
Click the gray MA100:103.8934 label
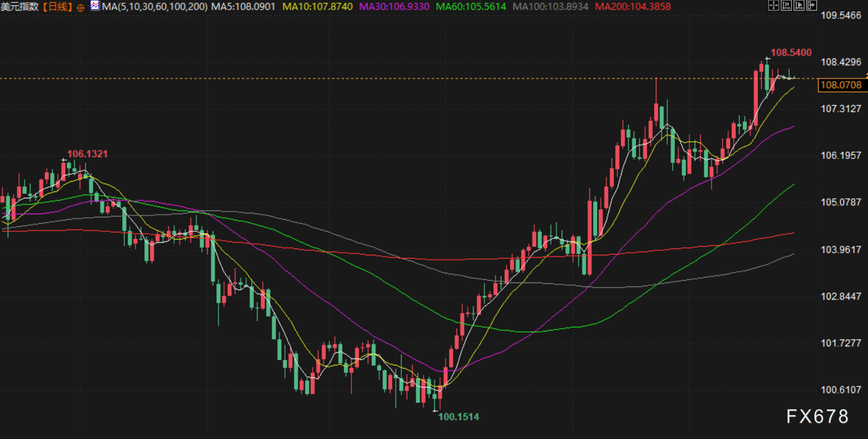point(550,7)
